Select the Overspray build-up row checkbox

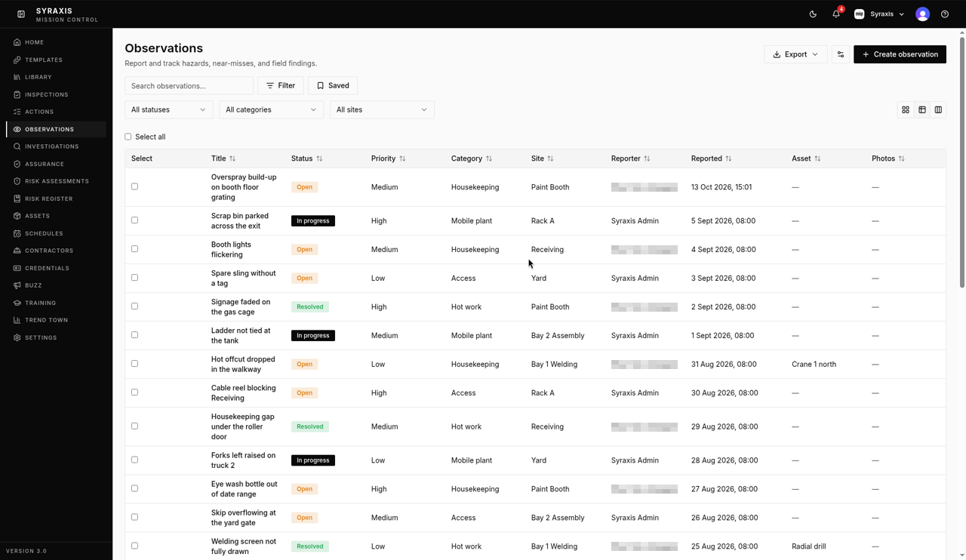click(x=134, y=186)
